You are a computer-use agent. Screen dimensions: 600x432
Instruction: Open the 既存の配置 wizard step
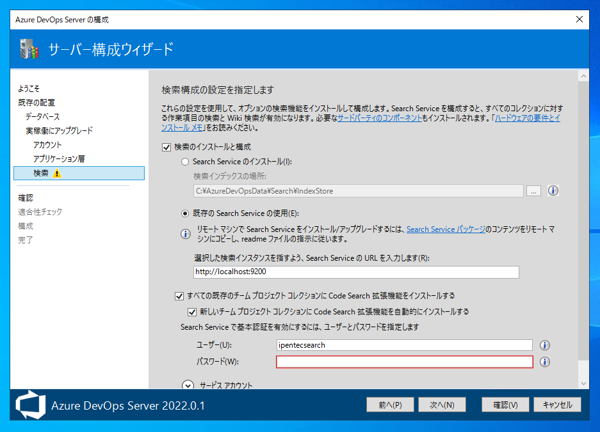point(36,103)
